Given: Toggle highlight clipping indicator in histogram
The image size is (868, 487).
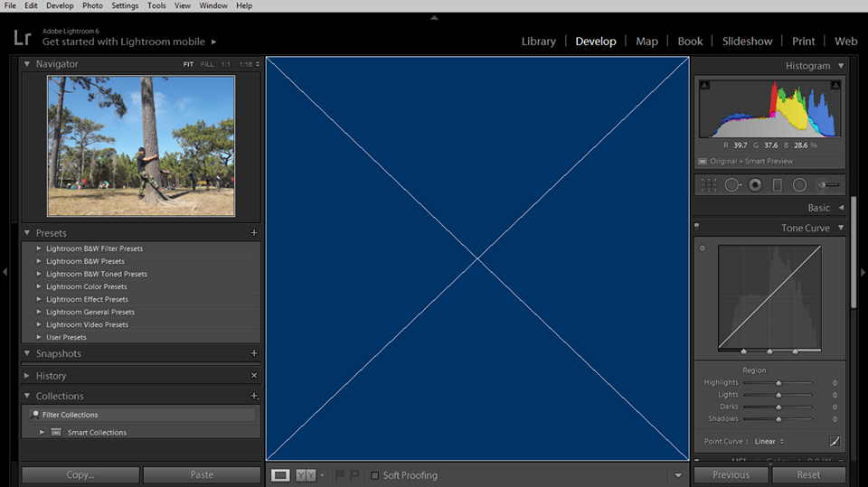Looking at the screenshot, I should [835, 85].
